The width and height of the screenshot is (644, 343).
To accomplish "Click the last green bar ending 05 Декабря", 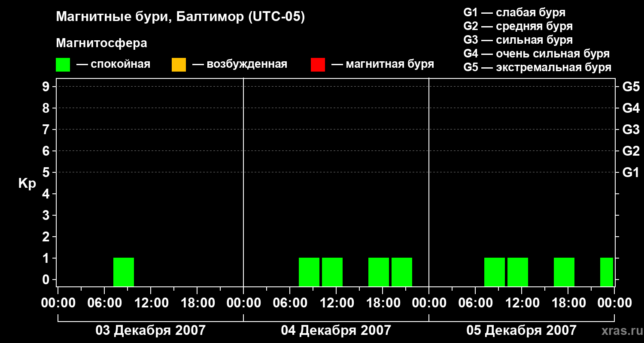I will (607, 272).
